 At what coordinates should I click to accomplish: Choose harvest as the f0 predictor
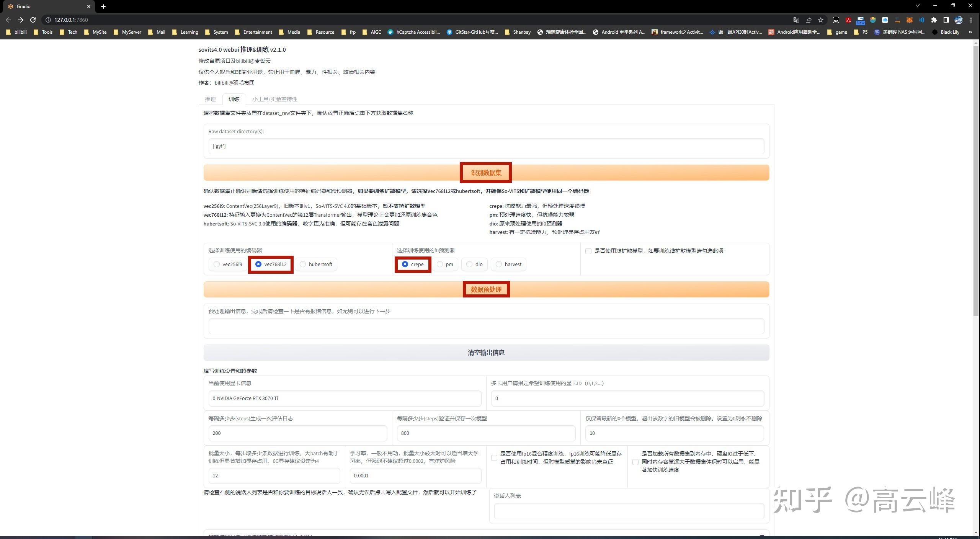pyautogui.click(x=499, y=264)
